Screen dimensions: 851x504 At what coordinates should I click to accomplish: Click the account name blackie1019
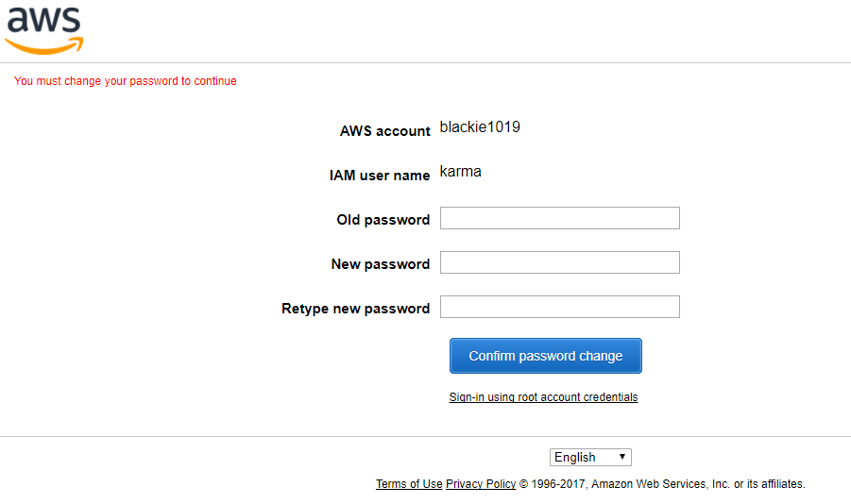pyautogui.click(x=480, y=127)
